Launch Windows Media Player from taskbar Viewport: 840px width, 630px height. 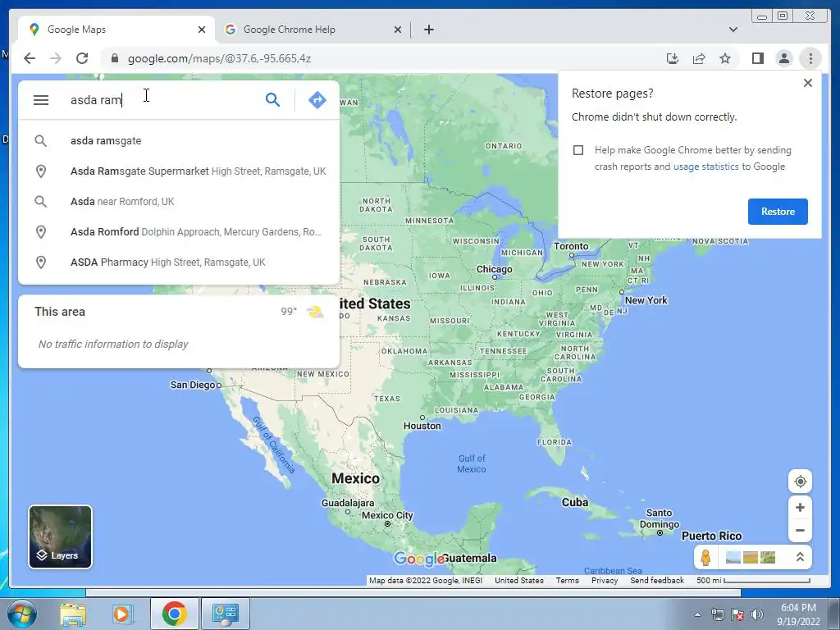[121, 614]
